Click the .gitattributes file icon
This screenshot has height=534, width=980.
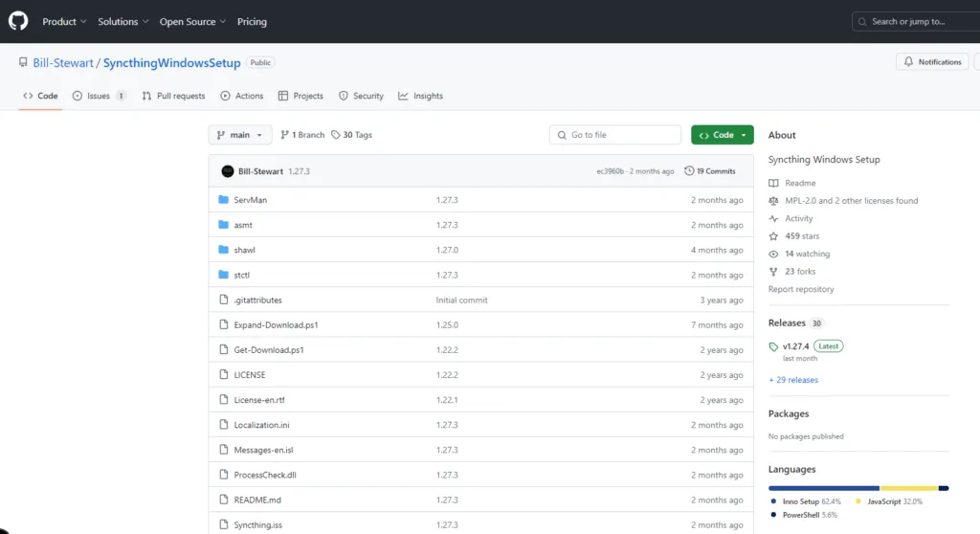[x=224, y=300]
